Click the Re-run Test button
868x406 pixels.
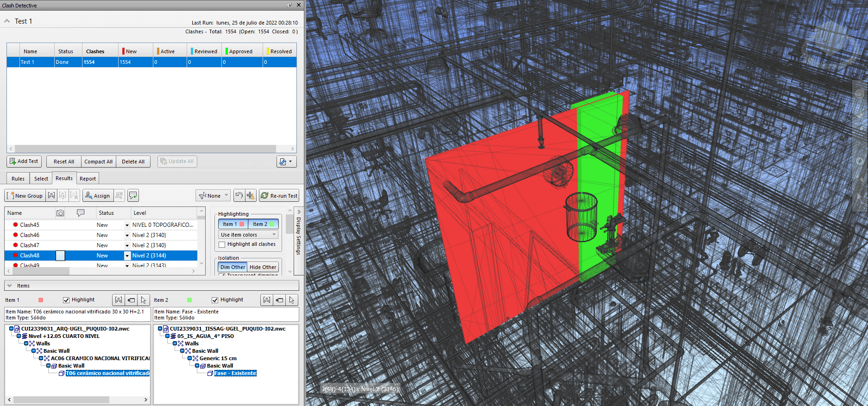[279, 196]
